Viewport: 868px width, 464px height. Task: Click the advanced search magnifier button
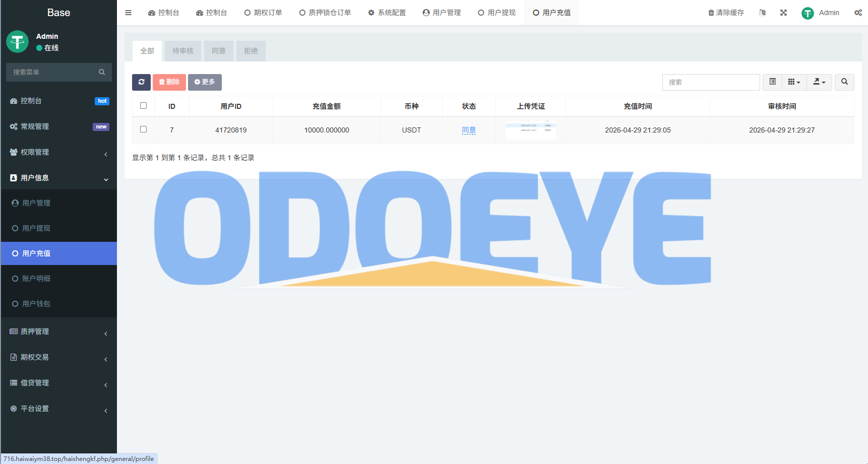[844, 82]
